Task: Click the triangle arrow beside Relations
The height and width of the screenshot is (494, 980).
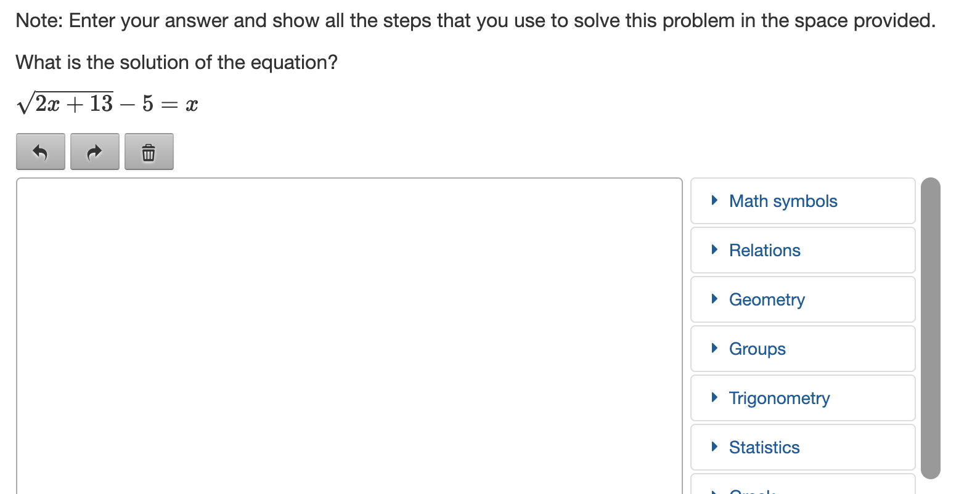Action: click(x=714, y=249)
